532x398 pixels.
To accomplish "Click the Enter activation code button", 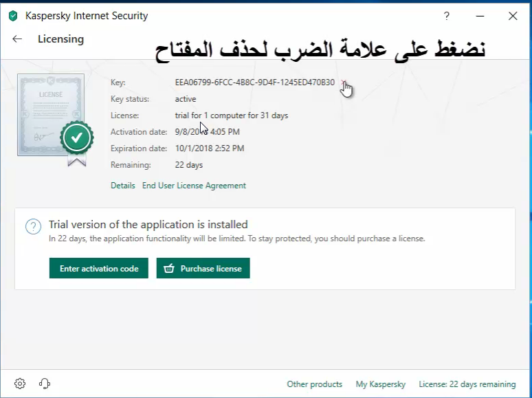I will coord(99,268).
